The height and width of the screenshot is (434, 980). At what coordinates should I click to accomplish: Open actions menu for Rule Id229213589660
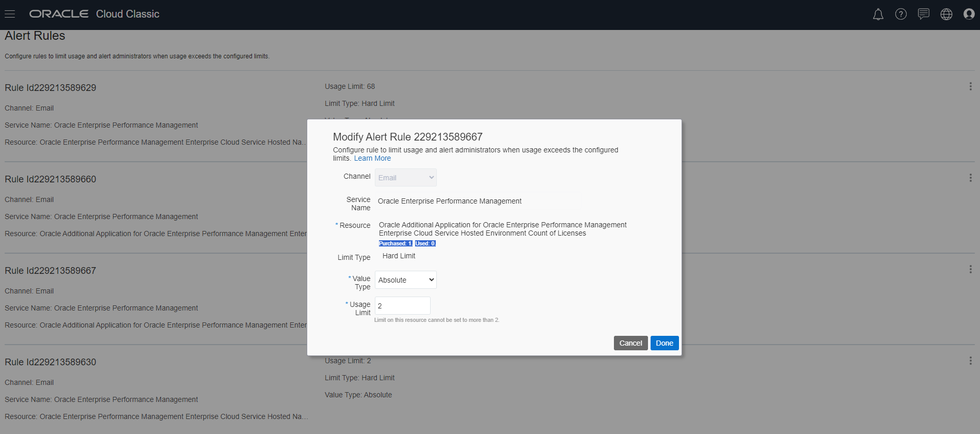(971, 178)
